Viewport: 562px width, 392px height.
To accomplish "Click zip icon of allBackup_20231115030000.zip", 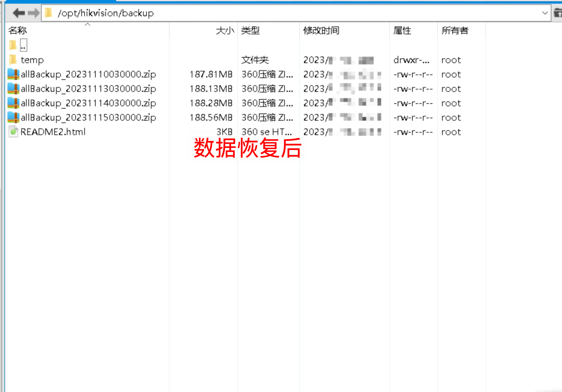I will [13, 117].
